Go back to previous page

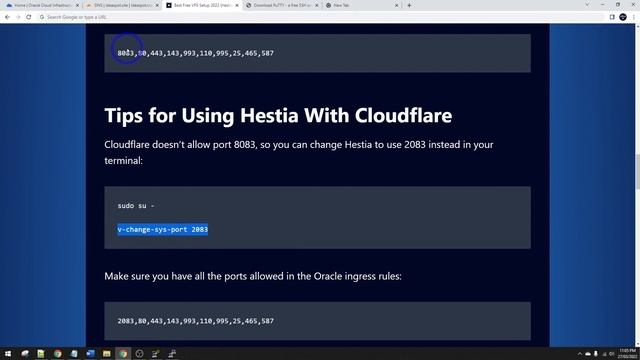tap(7, 17)
